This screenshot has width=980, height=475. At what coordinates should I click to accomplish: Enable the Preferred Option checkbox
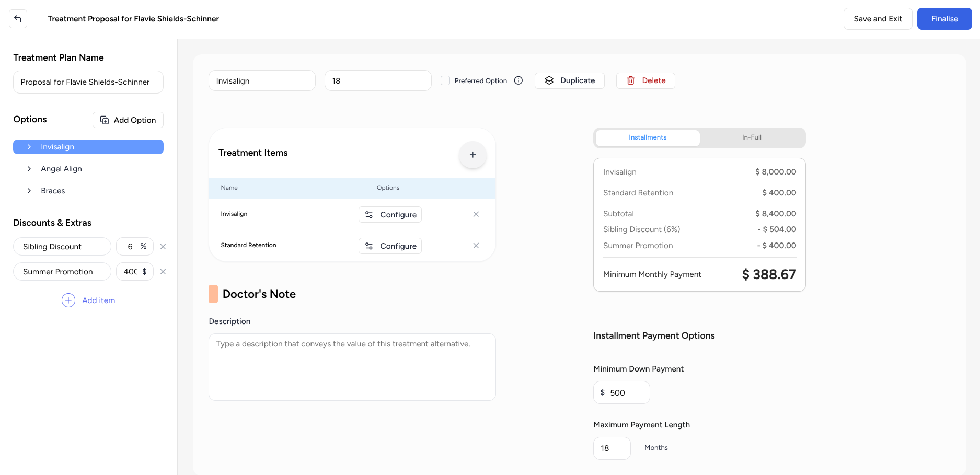(445, 80)
